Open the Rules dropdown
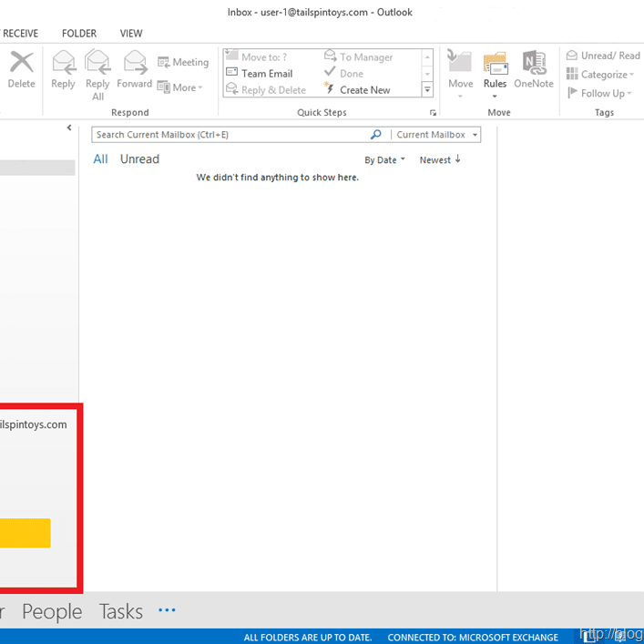Viewport: 644px width, 644px height. (495, 75)
